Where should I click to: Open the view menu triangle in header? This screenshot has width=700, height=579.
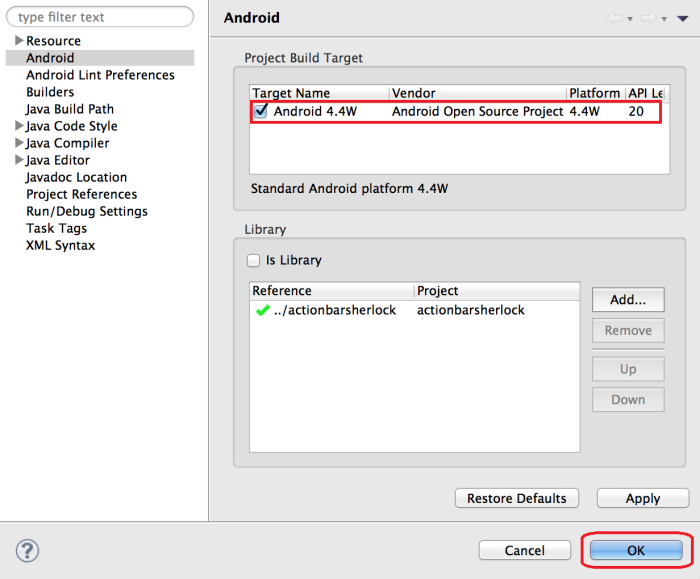coord(683,18)
